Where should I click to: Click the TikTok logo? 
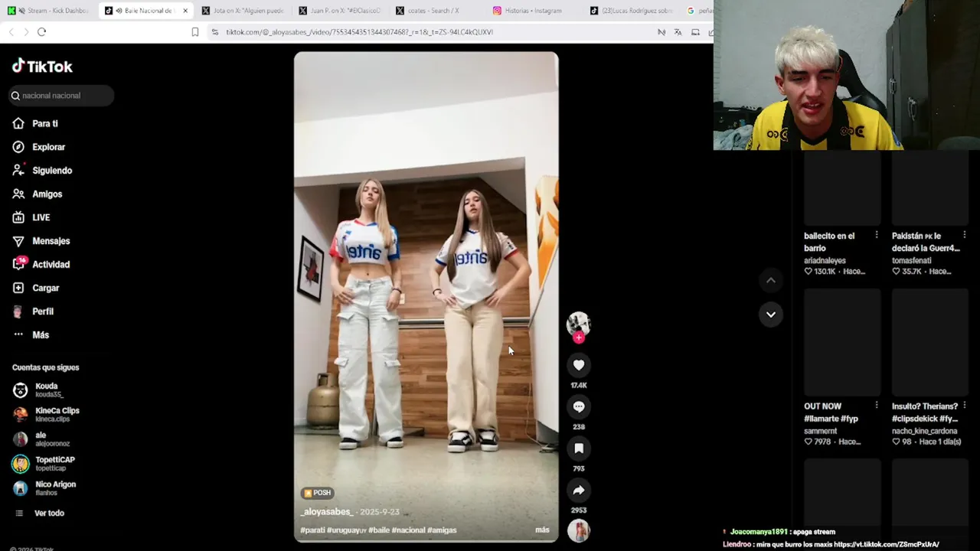coord(42,67)
